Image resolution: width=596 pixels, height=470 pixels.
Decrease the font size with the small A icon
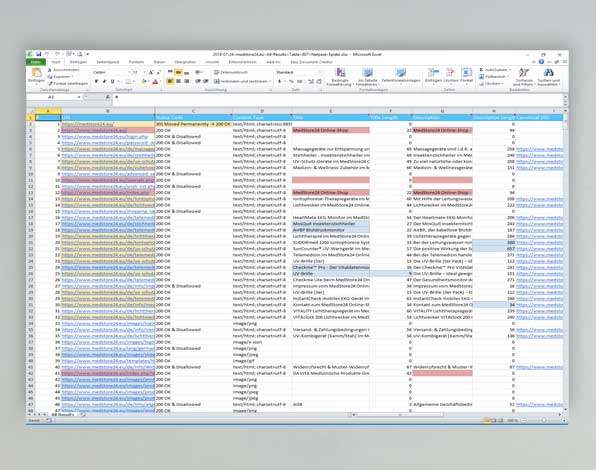coord(158,72)
